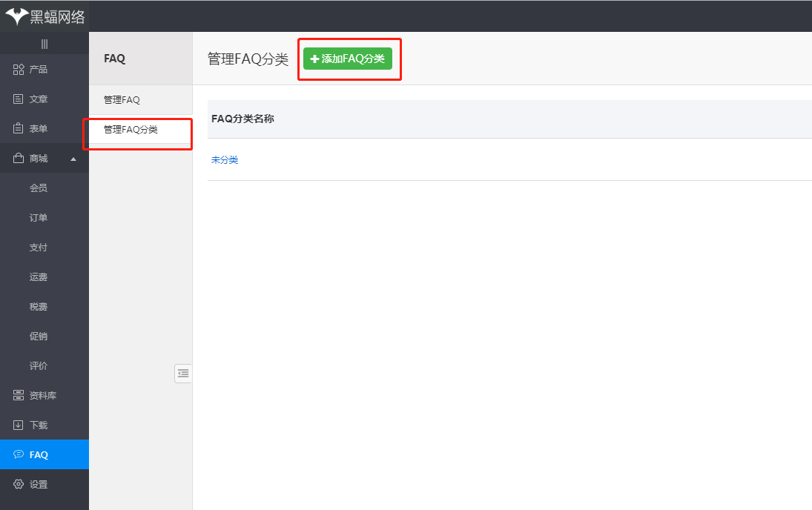Click the FAQ chat bubble icon

pyautogui.click(x=19, y=454)
